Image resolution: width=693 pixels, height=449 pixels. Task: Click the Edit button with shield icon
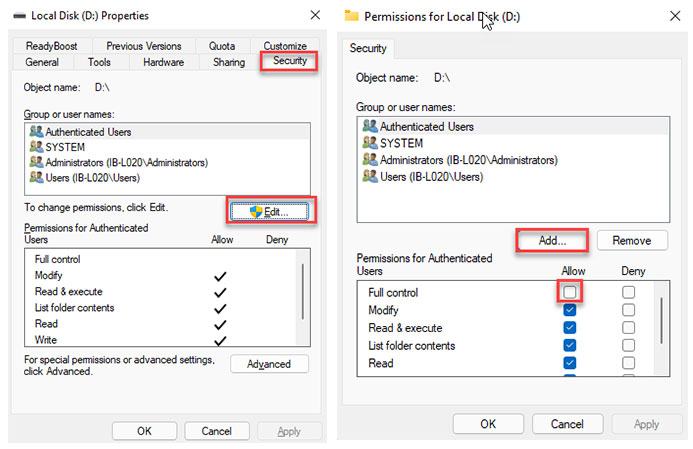270,210
